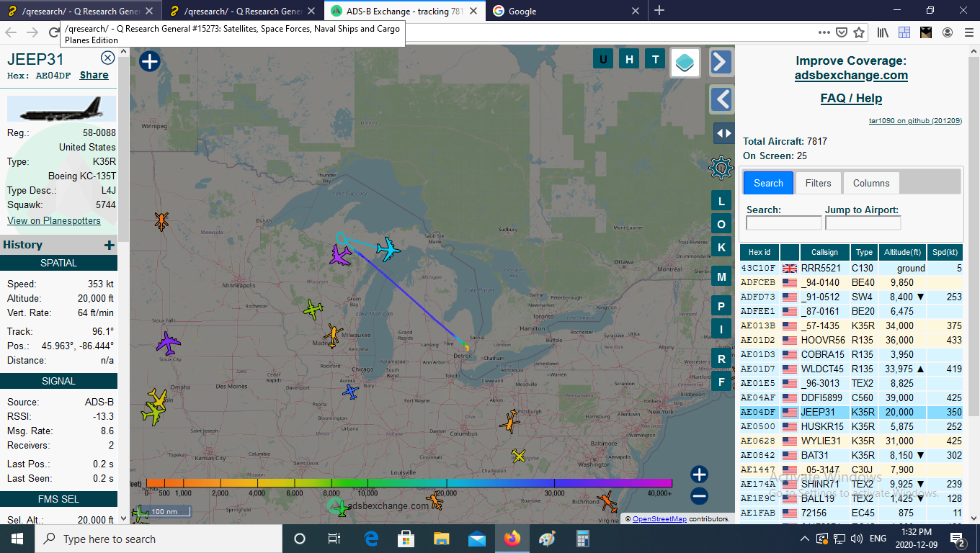This screenshot has width=980, height=553.
Task: Switch to the Search tab
Action: click(768, 183)
